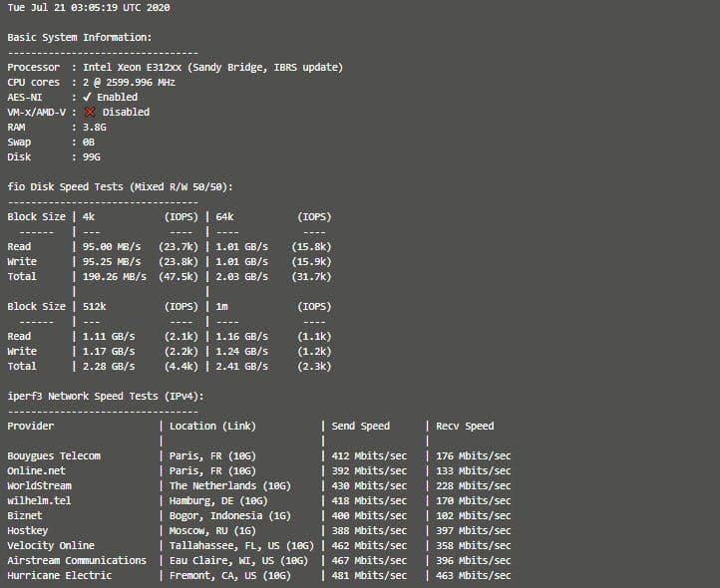This screenshot has width=720, height=588.
Task: Click the 4k total IOPS '(47.5k)'
Action: pyautogui.click(x=179, y=276)
